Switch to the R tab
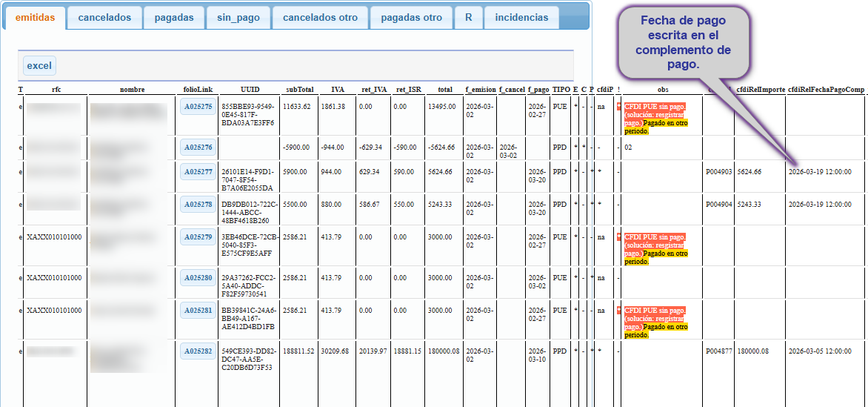The image size is (868, 407). point(468,18)
